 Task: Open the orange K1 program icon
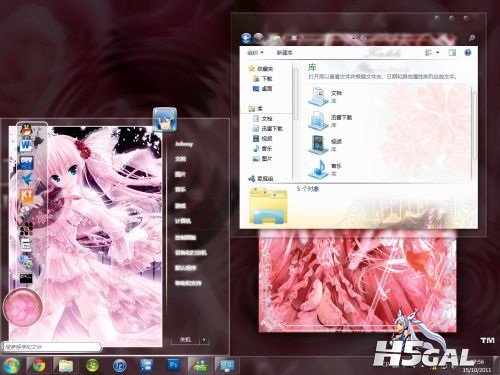(27, 195)
